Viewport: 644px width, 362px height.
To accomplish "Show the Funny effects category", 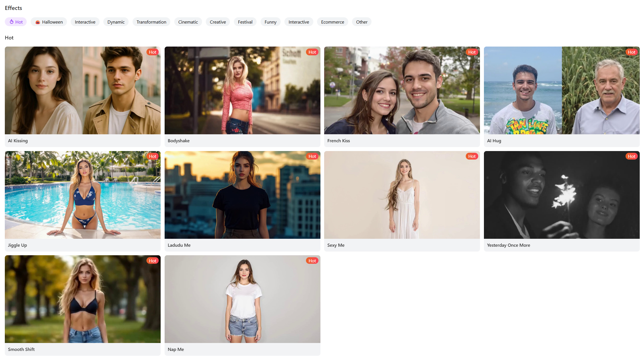I will coord(270,22).
